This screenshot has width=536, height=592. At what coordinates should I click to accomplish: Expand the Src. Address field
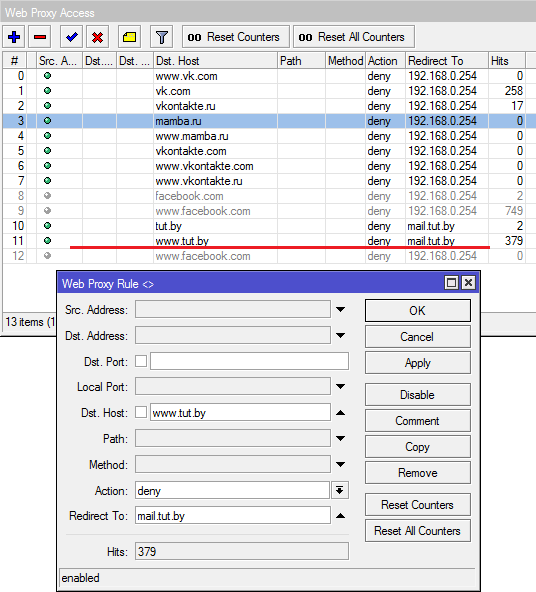[x=340, y=310]
